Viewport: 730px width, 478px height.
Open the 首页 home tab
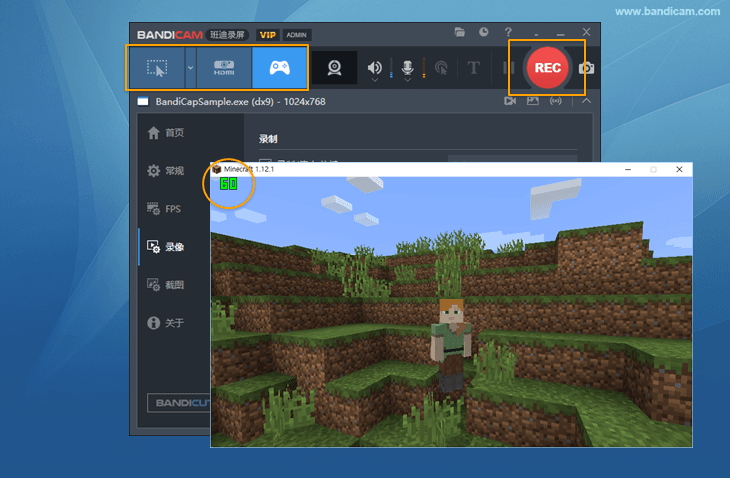click(x=166, y=133)
